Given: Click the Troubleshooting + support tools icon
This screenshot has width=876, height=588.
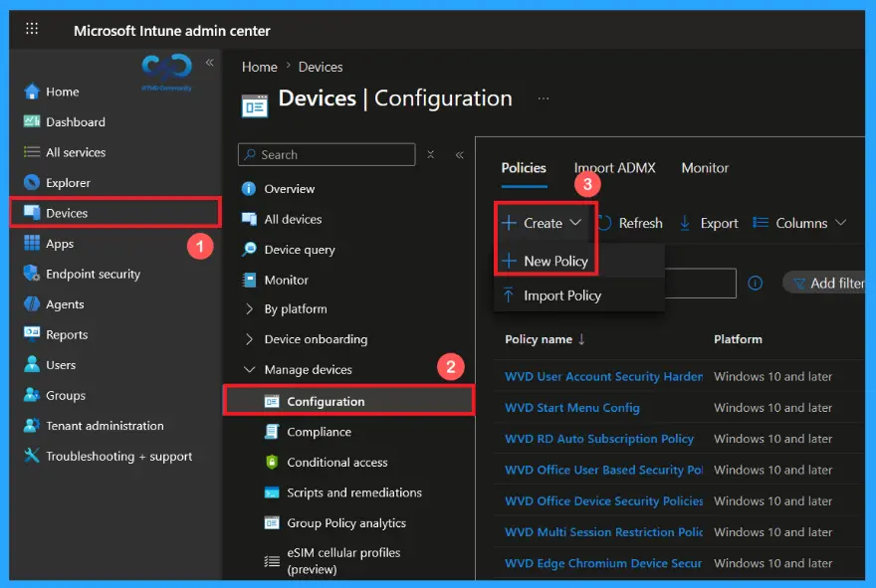Looking at the screenshot, I should coord(32,455).
